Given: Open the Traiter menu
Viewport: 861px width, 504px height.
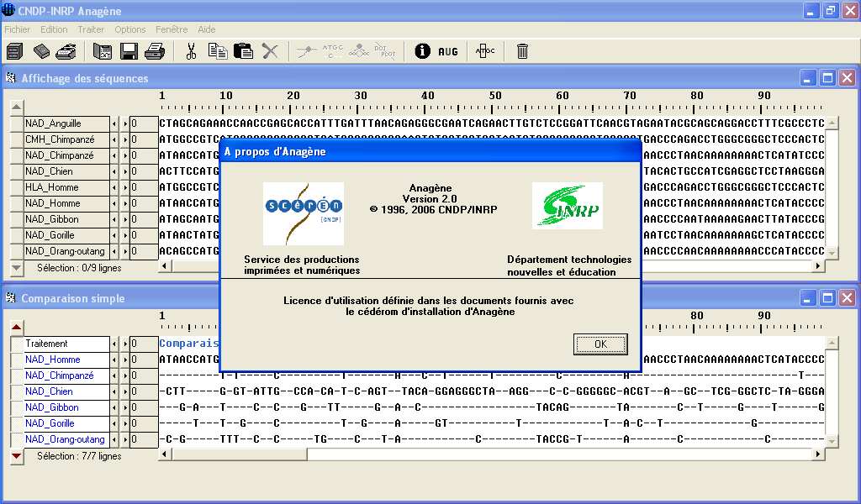Looking at the screenshot, I should pyautogui.click(x=91, y=29).
